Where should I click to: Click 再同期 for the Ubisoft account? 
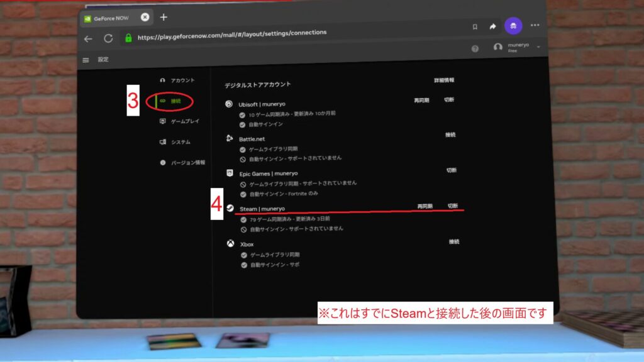click(x=421, y=100)
